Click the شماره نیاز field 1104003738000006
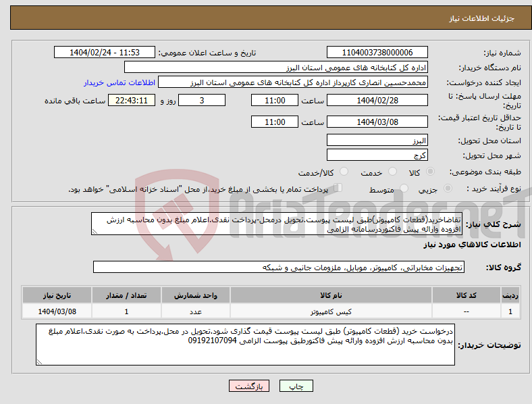 [x=377, y=52]
